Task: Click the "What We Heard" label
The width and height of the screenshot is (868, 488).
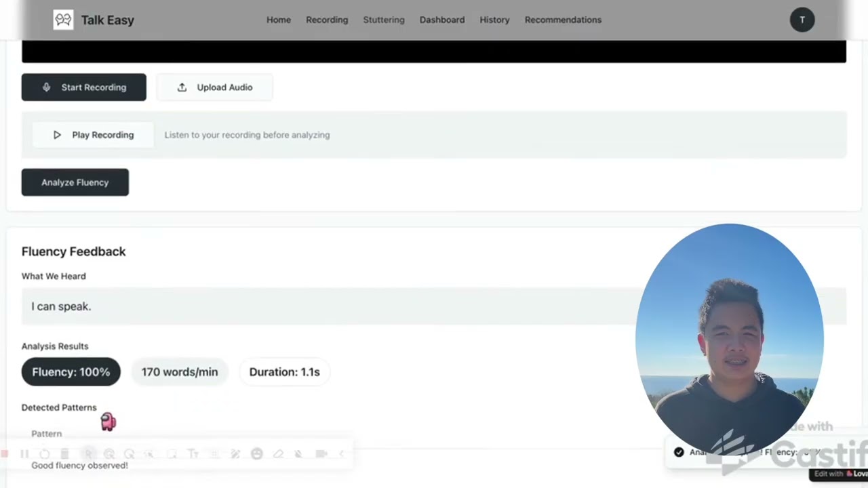Action: (54, 276)
